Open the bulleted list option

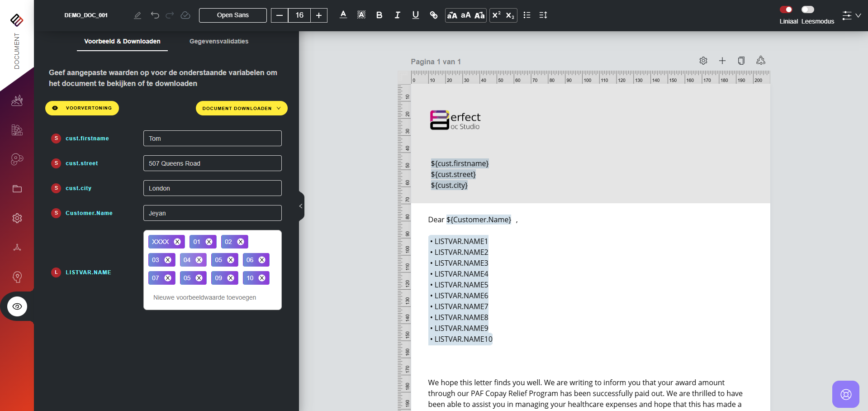click(x=526, y=15)
